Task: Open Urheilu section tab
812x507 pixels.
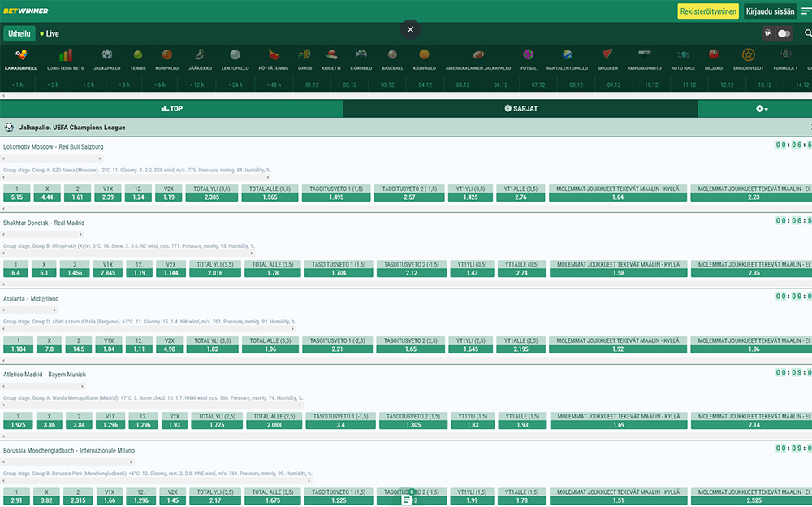Action: 19,33
